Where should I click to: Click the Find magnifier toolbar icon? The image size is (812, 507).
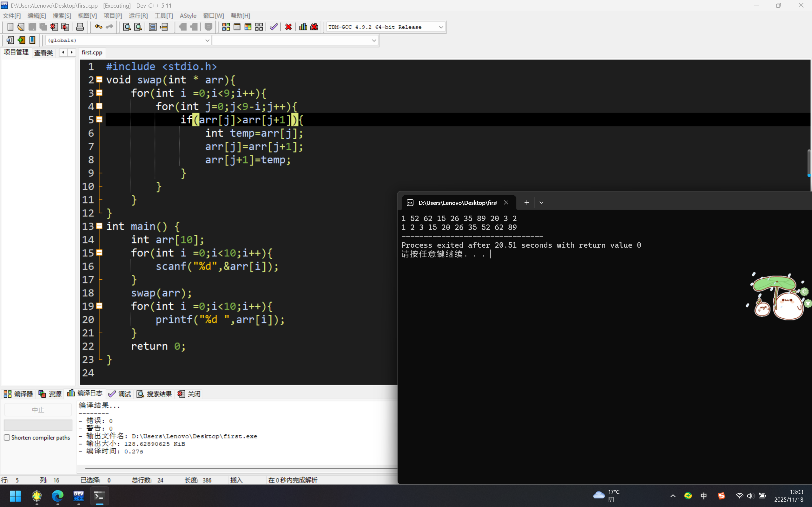click(x=127, y=27)
